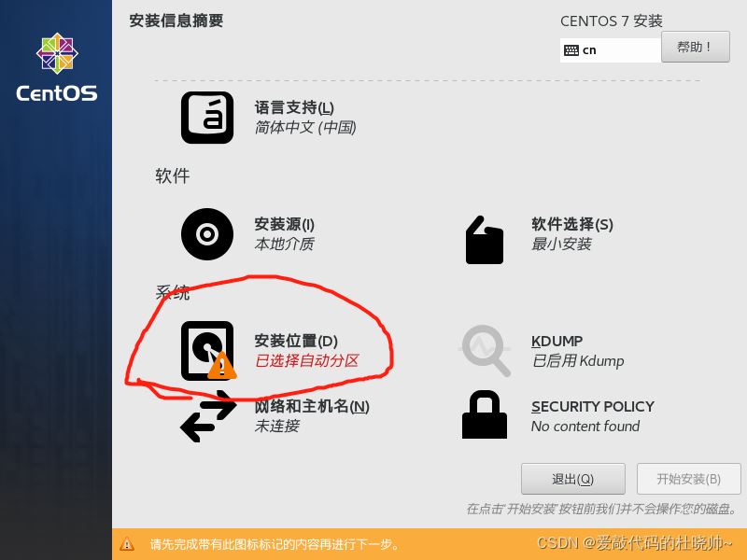Open 安装位置(D) partitioning

(296, 341)
